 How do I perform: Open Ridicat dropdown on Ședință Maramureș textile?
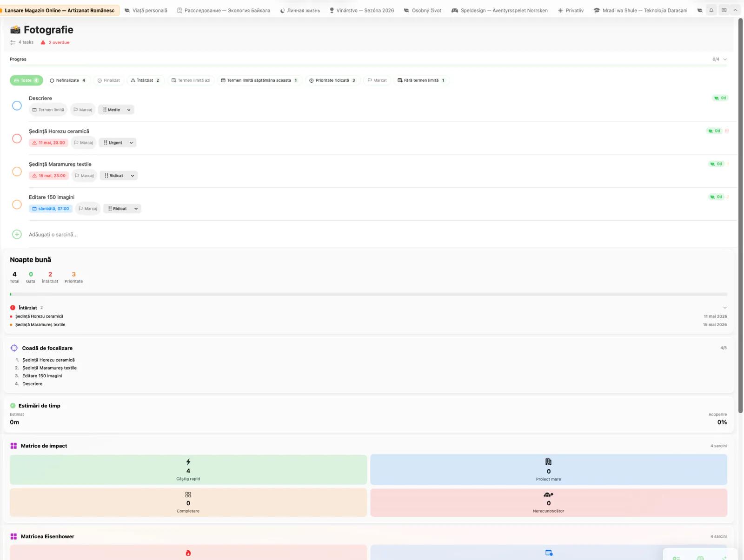tap(119, 176)
